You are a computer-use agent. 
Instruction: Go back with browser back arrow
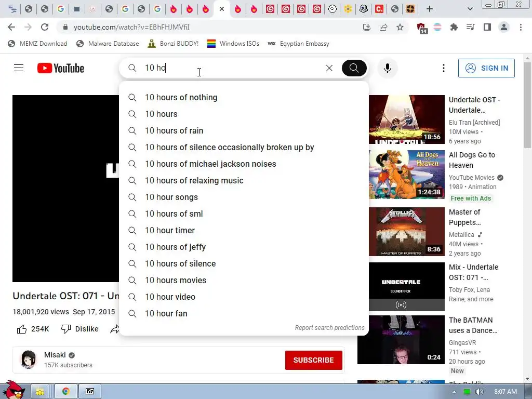tap(11, 27)
